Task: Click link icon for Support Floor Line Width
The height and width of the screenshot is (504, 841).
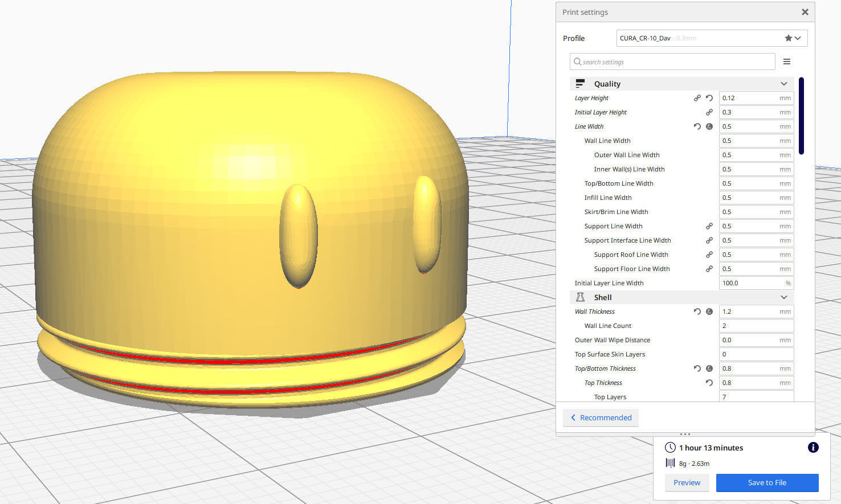Action: pos(709,269)
